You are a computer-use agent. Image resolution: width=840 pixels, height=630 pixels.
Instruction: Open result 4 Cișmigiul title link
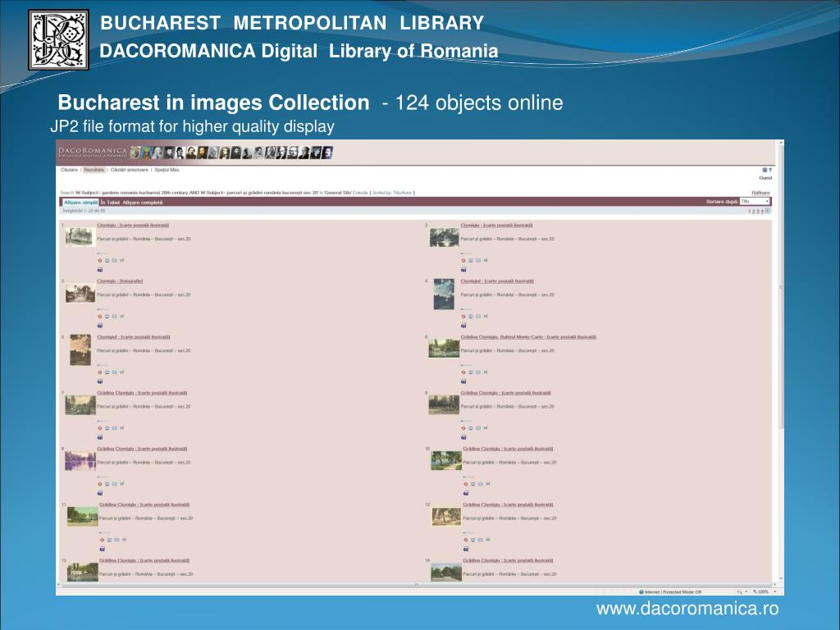tap(497, 281)
